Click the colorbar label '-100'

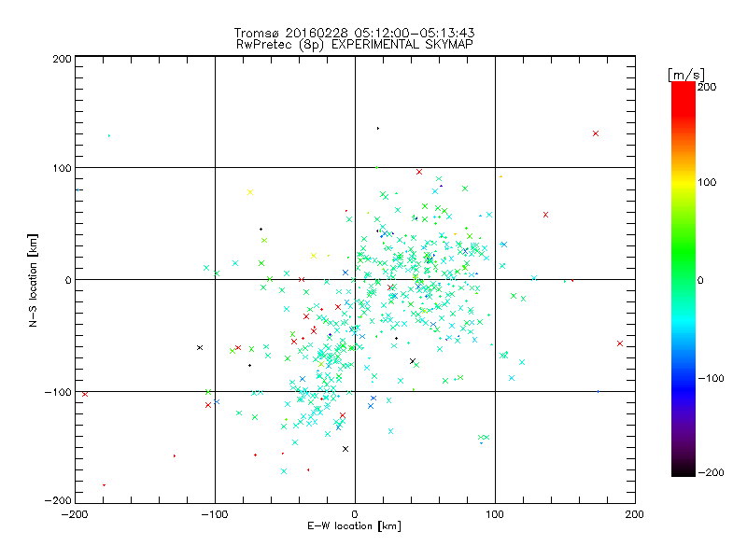pyautogui.click(x=711, y=378)
